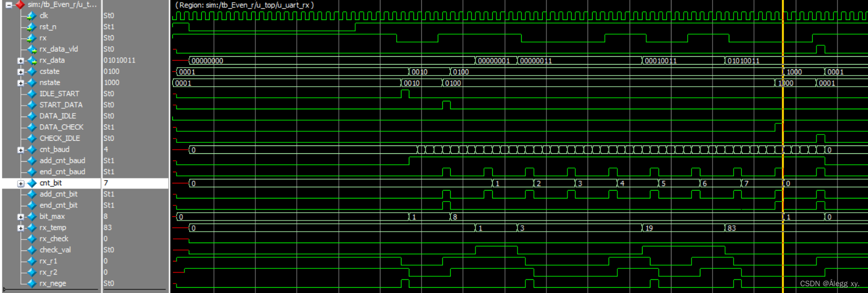Select the CHECK_IDLE signal name

(60, 139)
